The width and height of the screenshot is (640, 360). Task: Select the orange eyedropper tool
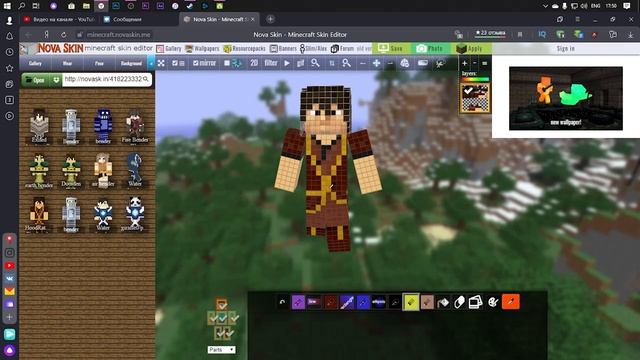click(x=511, y=302)
